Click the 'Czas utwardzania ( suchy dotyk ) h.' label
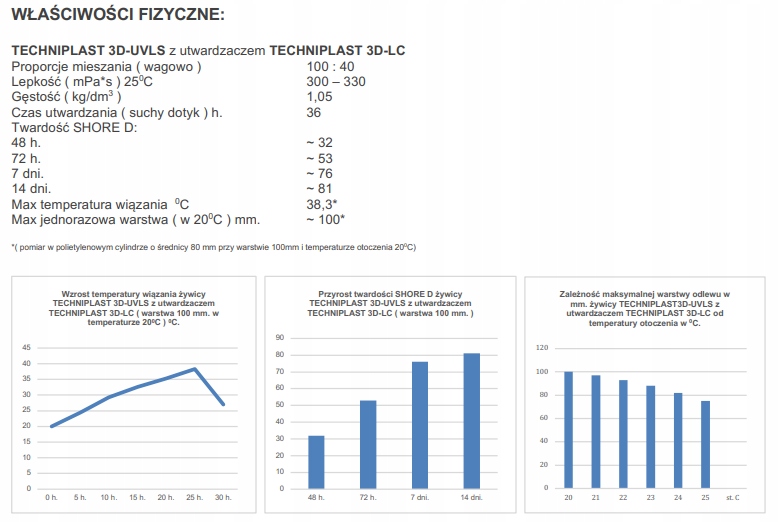The image size is (779, 522). tap(117, 113)
